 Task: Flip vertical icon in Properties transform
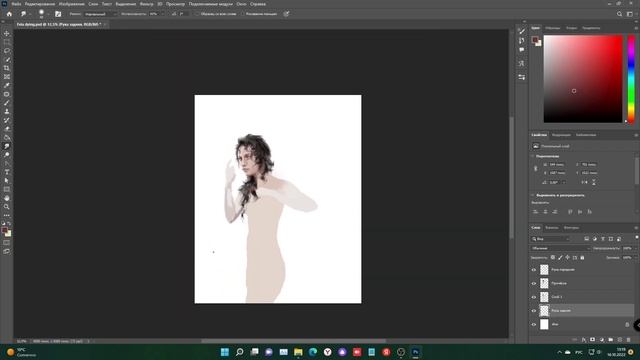(594, 182)
